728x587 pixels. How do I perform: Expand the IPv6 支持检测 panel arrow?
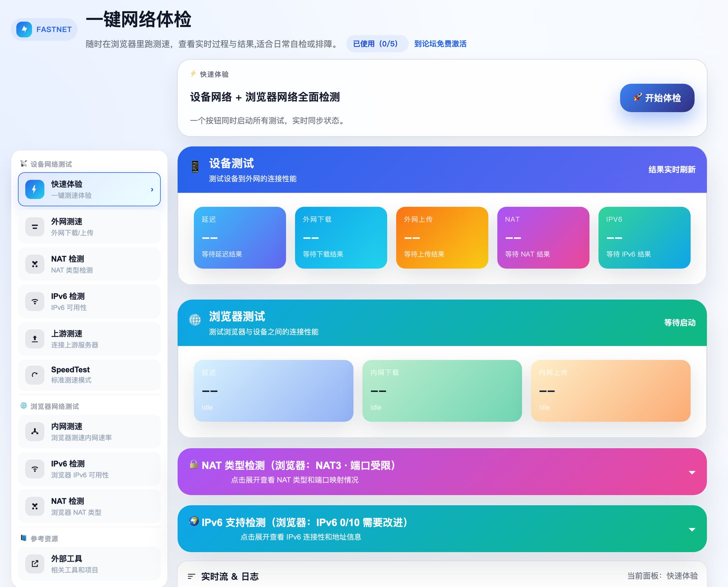692,529
